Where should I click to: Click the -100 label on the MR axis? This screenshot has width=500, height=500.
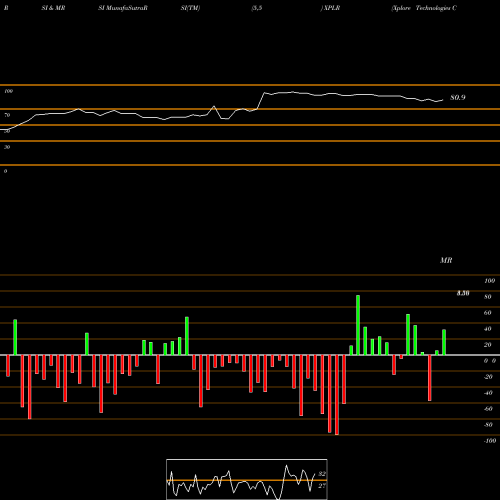pyautogui.click(x=490, y=441)
